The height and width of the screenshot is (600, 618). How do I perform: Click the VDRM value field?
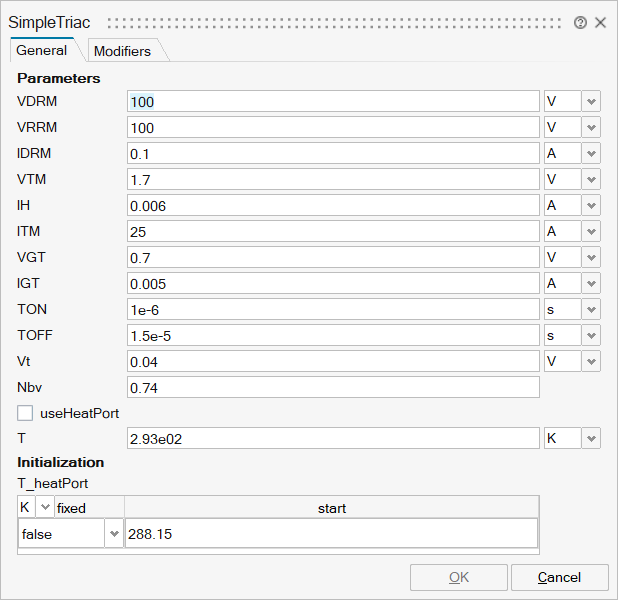(x=333, y=102)
